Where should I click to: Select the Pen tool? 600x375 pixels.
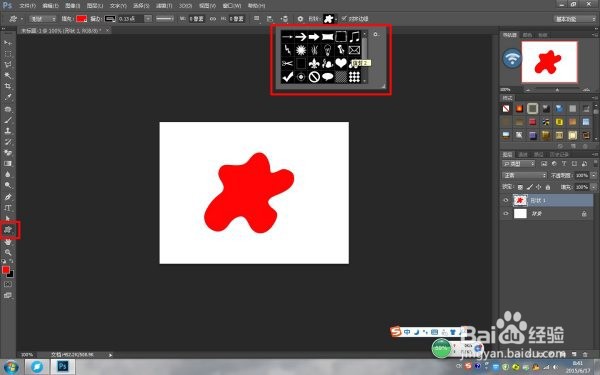8,197
